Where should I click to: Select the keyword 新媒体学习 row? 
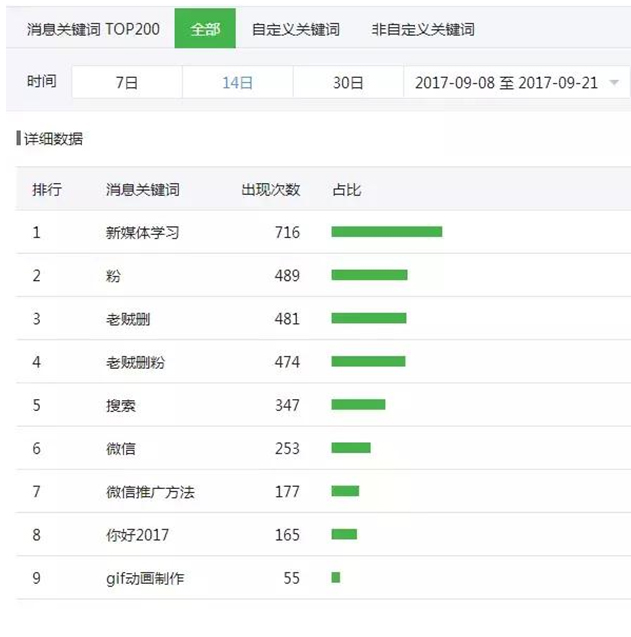click(143, 233)
